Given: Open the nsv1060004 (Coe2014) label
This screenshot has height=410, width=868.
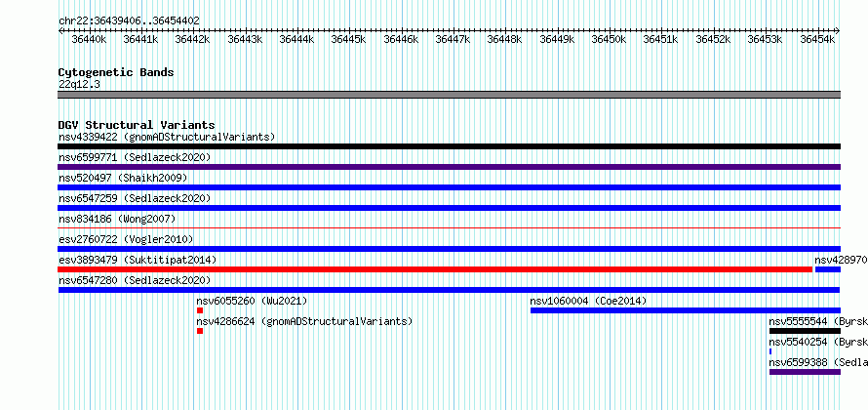Looking at the screenshot, I should [588, 301].
